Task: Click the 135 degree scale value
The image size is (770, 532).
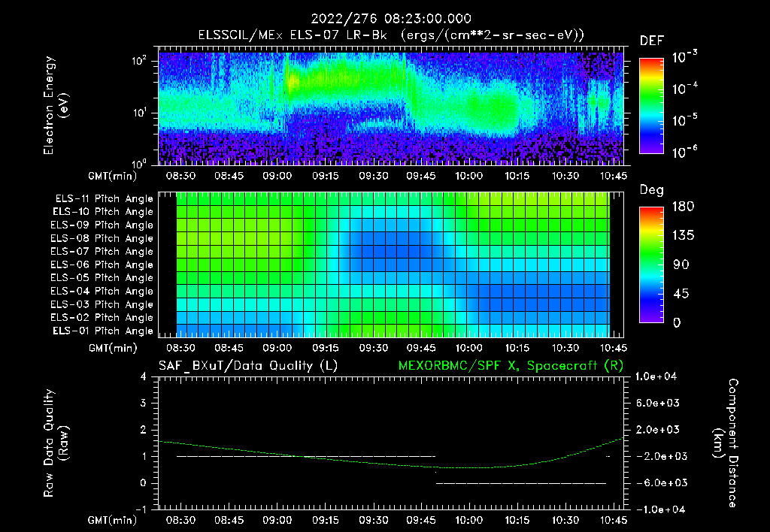Action: [x=683, y=235]
